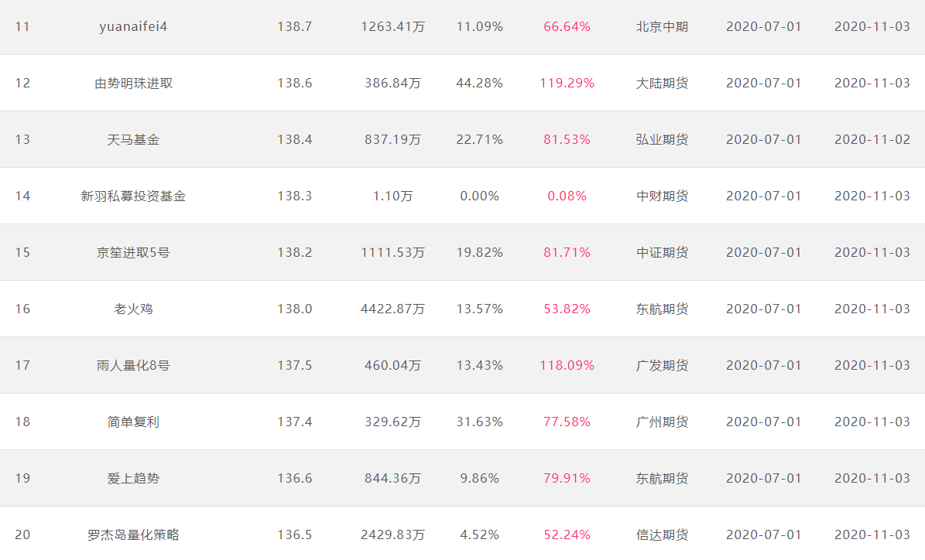Select the 京笙进取5号 account name
This screenshot has width=925, height=560.
(x=133, y=252)
